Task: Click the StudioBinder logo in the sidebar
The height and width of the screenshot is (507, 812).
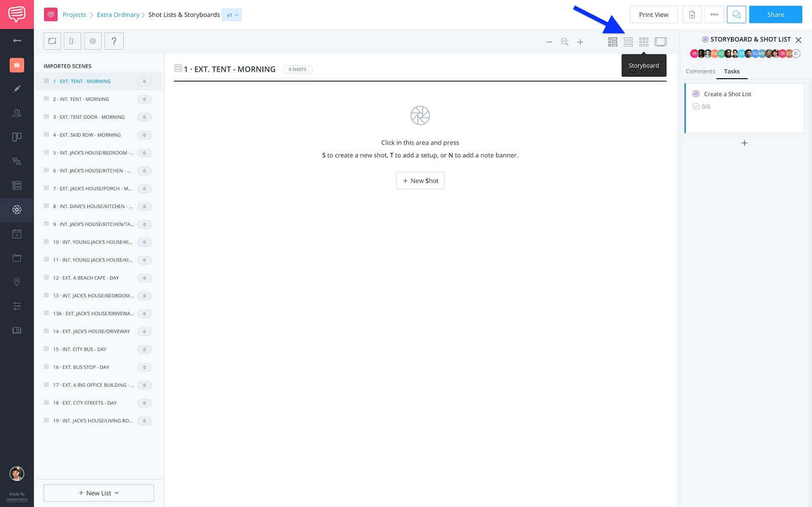Action: [x=17, y=14]
